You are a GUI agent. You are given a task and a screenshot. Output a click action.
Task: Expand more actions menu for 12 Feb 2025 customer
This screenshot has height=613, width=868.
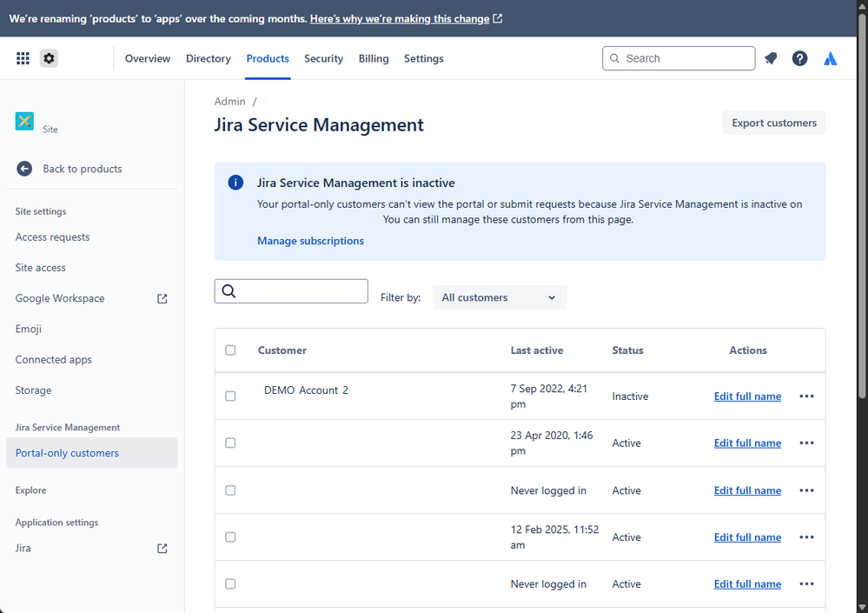[x=806, y=537]
